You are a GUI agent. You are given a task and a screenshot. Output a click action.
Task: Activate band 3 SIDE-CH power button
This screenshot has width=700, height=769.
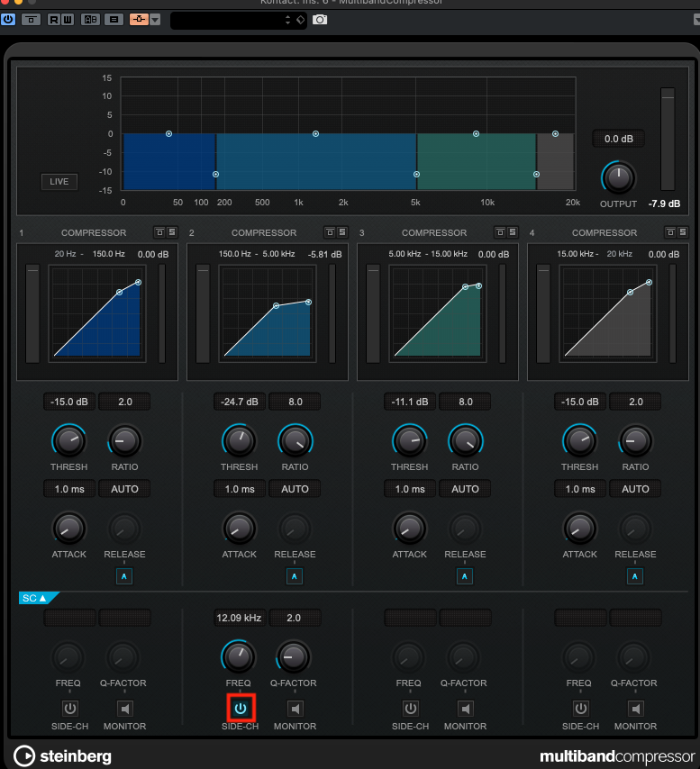click(x=411, y=709)
